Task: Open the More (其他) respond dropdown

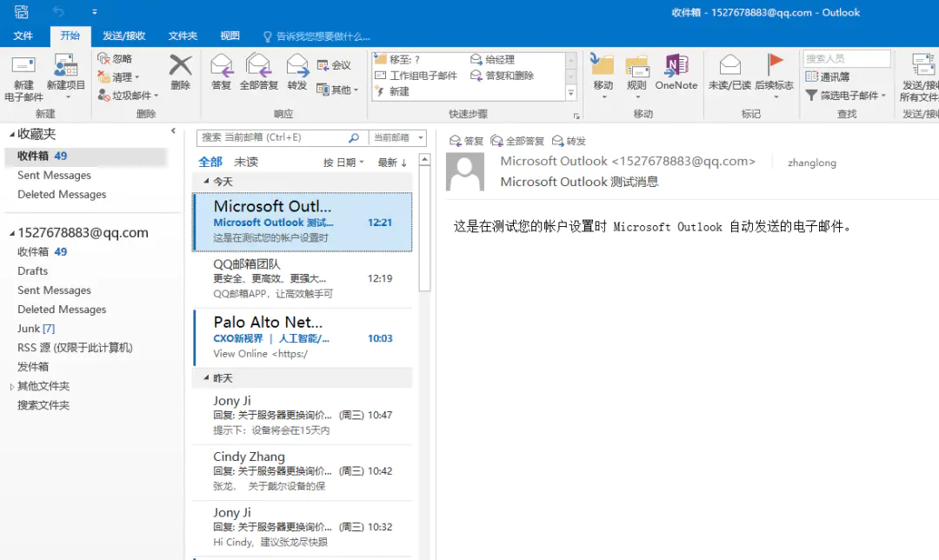Action: [337, 90]
